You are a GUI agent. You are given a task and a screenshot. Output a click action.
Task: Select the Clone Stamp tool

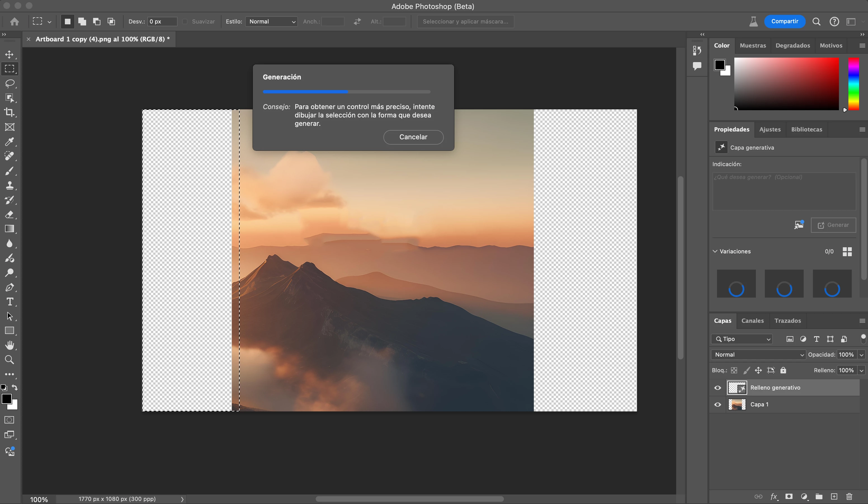pyautogui.click(x=10, y=185)
